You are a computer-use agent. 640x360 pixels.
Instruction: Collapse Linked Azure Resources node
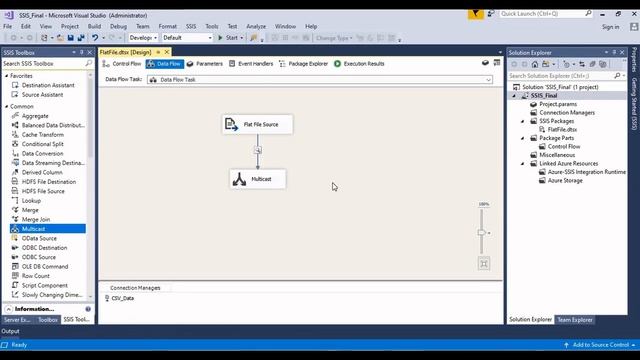(522, 163)
